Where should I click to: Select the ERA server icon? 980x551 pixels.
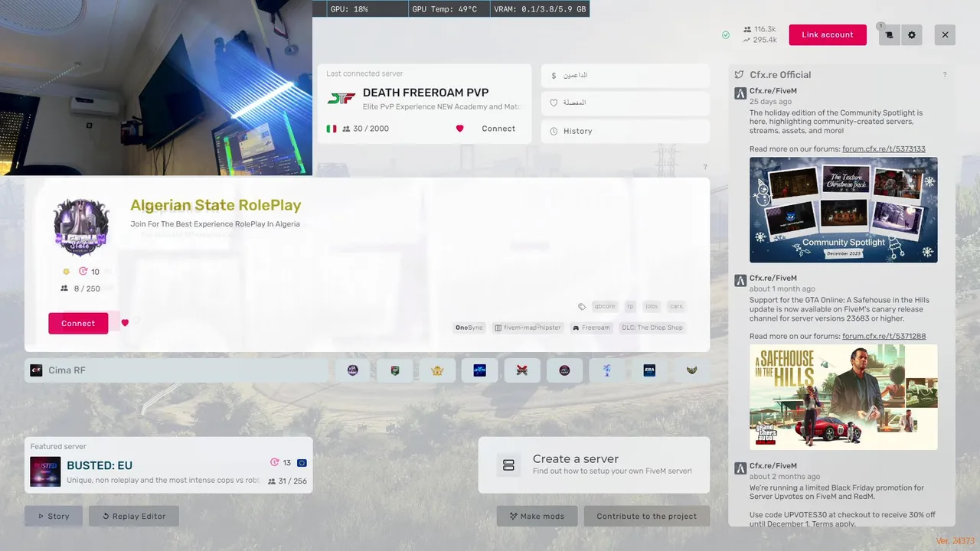[649, 370]
